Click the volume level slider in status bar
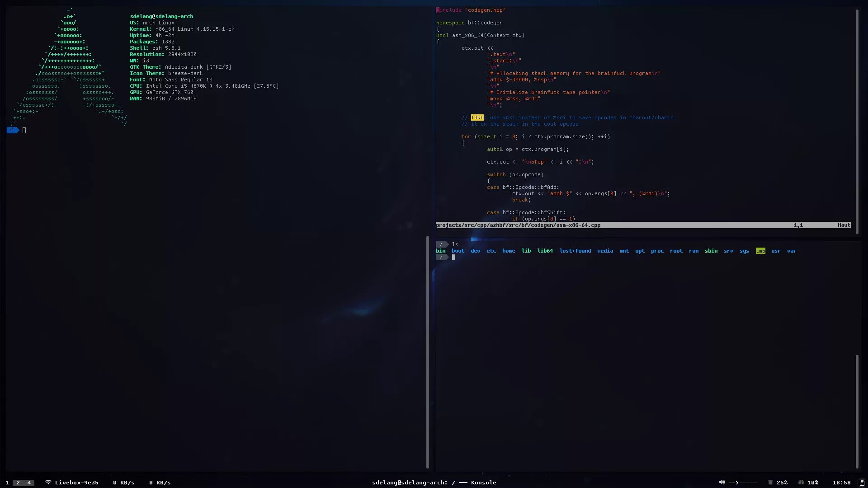 (742, 483)
